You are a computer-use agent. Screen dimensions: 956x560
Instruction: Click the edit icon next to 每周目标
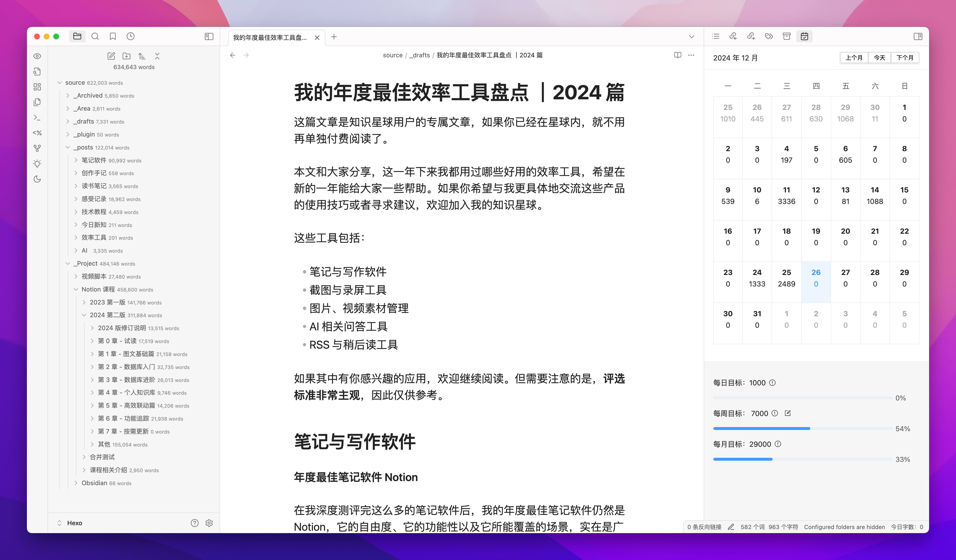(788, 413)
